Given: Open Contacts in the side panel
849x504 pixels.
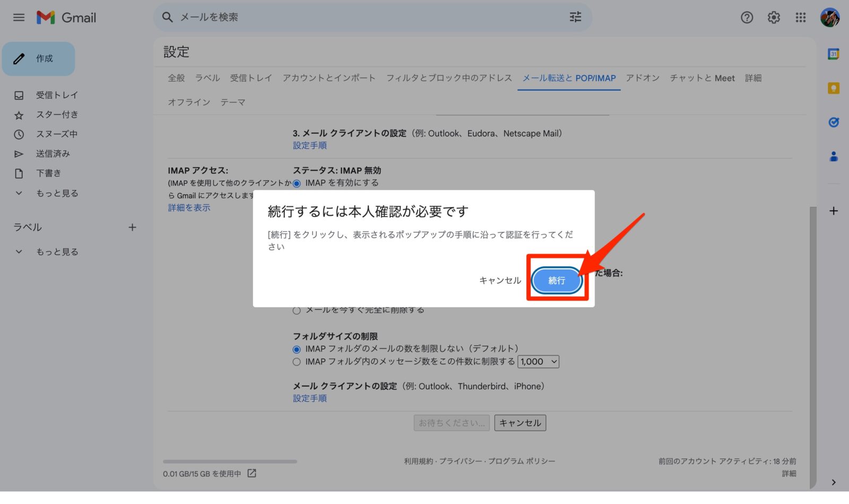Looking at the screenshot, I should 834,157.
